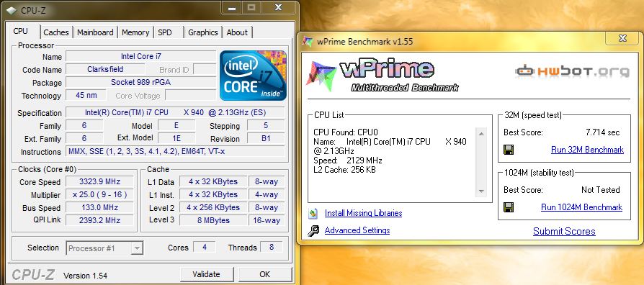Click the Technology value 45 nm
The image size is (644, 285).
[86, 95]
